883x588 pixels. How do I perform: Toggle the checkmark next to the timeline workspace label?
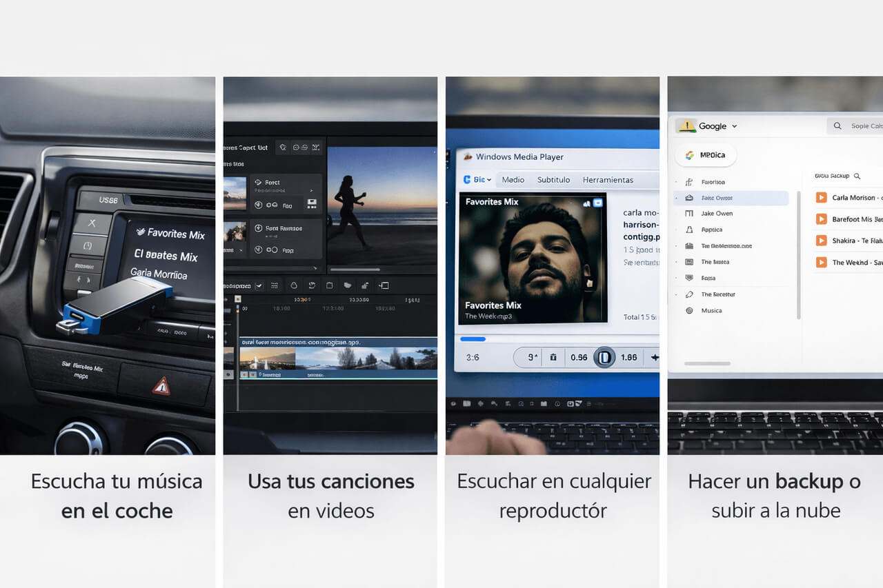(x=259, y=285)
